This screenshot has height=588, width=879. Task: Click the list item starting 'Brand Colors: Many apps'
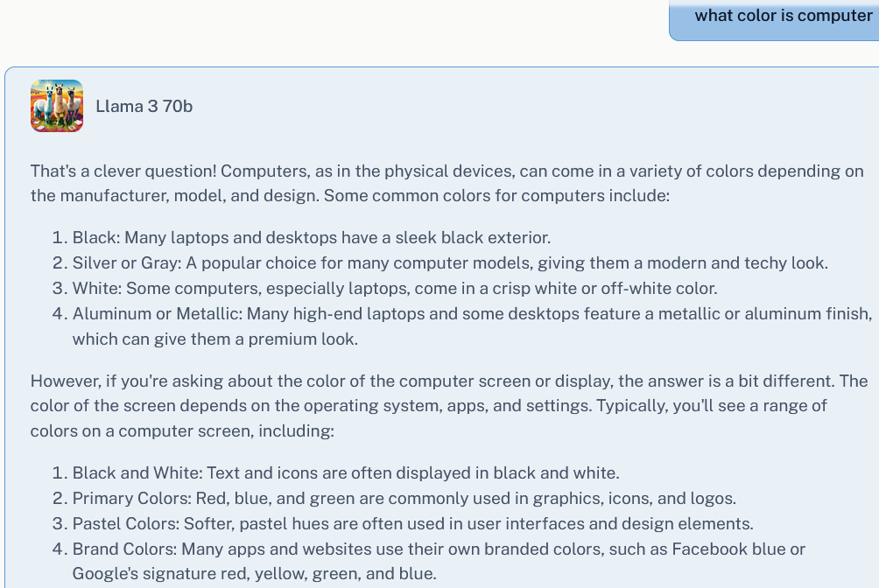coord(439,561)
